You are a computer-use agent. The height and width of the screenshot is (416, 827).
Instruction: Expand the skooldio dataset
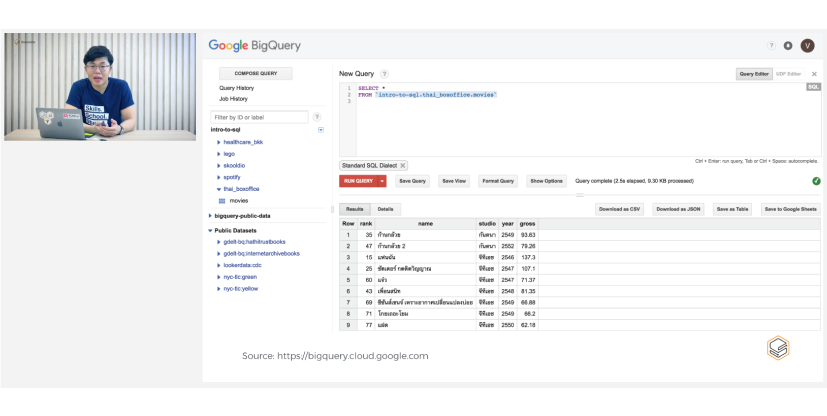click(219, 166)
